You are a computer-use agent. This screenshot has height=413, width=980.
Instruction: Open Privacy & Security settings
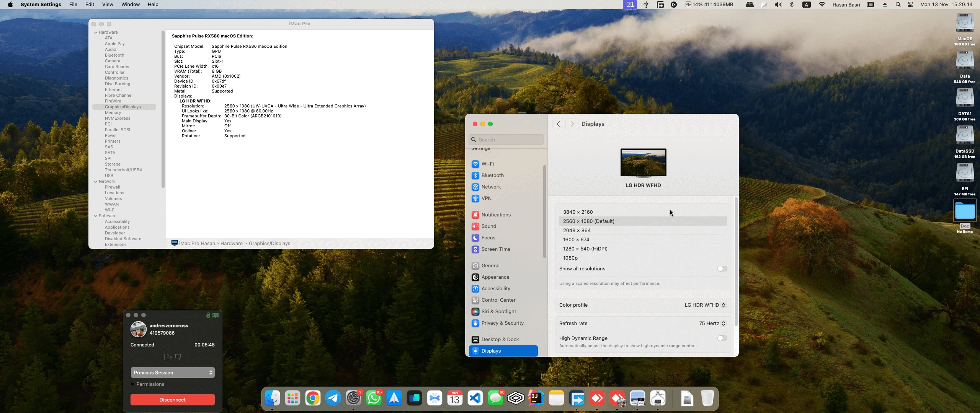[503, 323]
